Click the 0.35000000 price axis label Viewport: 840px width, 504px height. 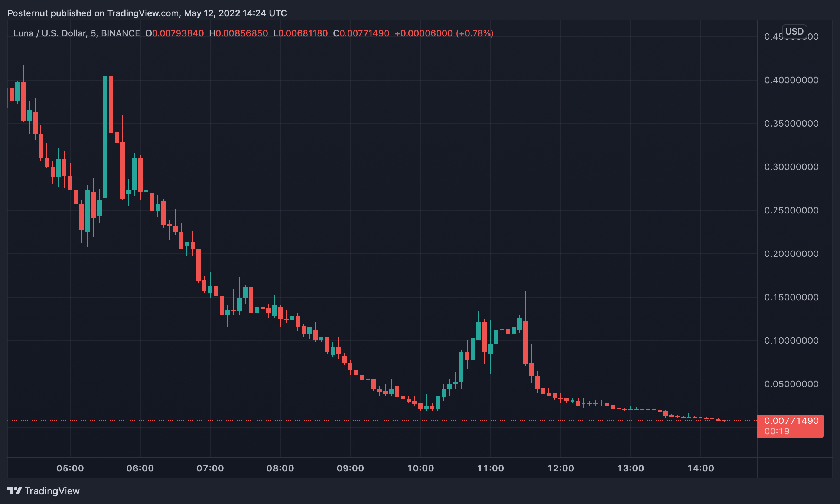pos(791,123)
